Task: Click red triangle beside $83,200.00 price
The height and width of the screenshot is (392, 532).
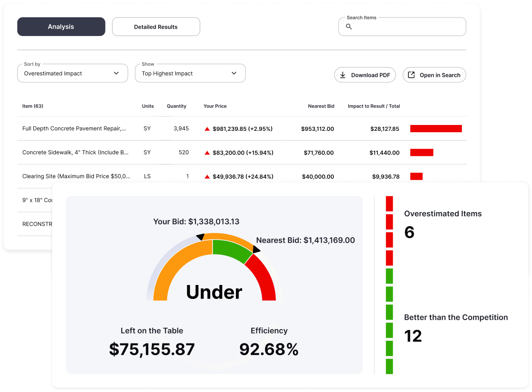Action: tap(207, 153)
